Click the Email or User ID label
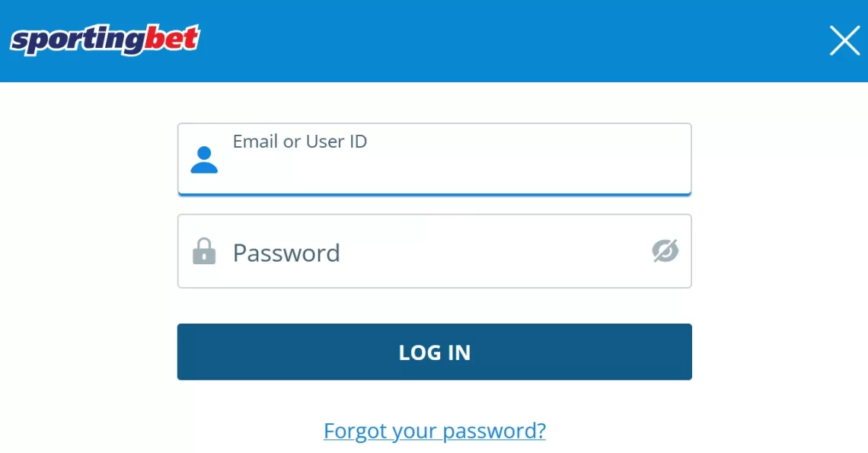This screenshot has width=868, height=453. [x=300, y=142]
